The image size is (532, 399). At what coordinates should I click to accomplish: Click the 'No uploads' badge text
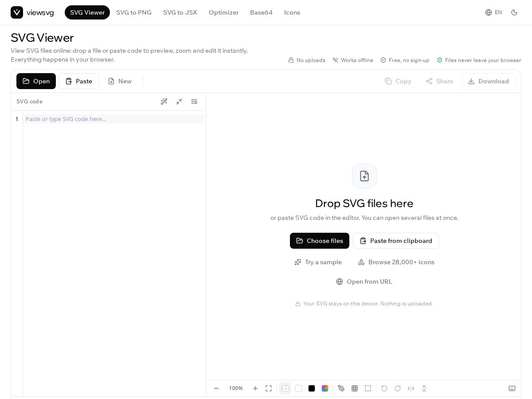click(x=311, y=60)
